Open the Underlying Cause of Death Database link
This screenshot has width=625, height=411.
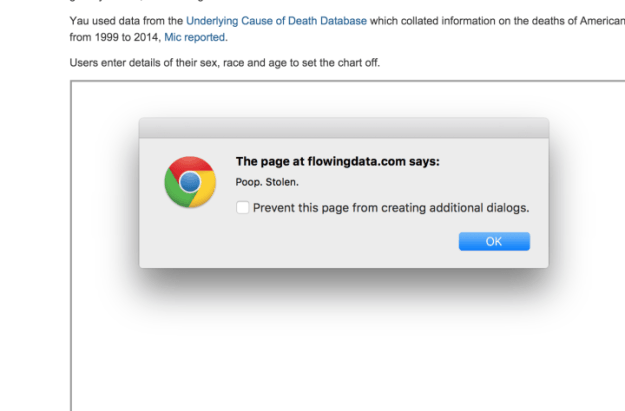tap(276, 20)
